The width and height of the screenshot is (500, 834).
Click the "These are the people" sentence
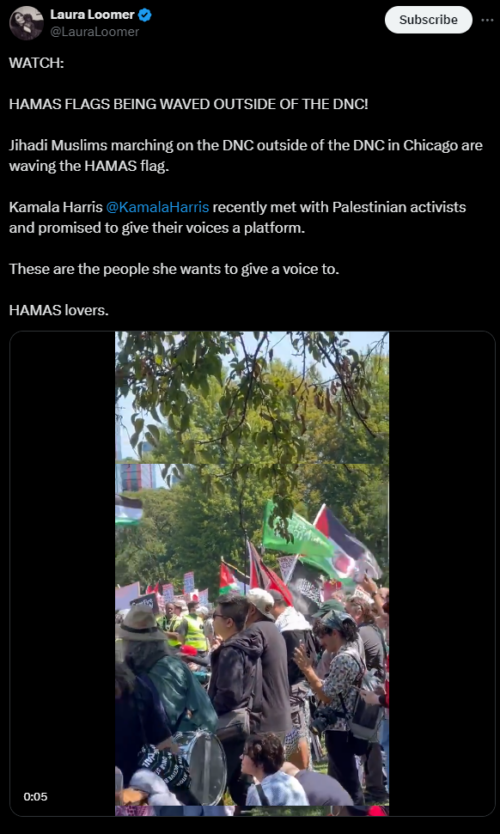tap(174, 269)
